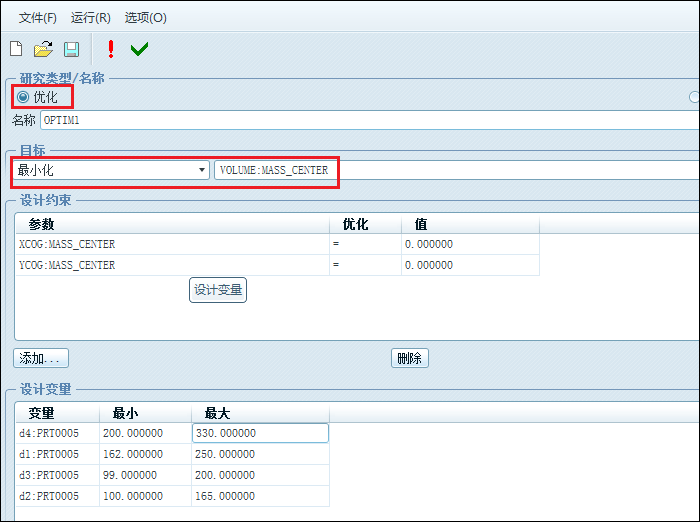Click the 0.000000 value for XCOG
The image size is (700, 522).
coord(470,244)
